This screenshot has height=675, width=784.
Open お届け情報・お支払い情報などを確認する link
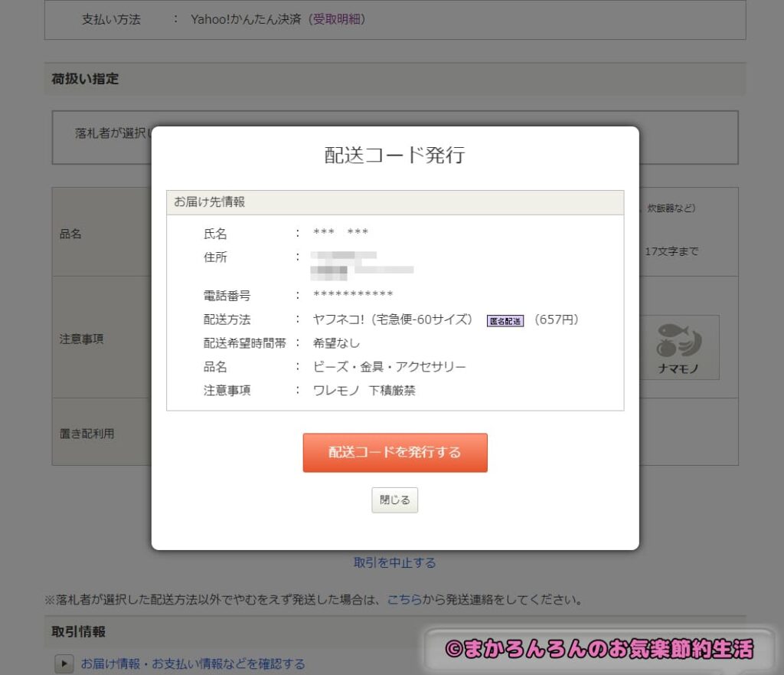[193, 664]
